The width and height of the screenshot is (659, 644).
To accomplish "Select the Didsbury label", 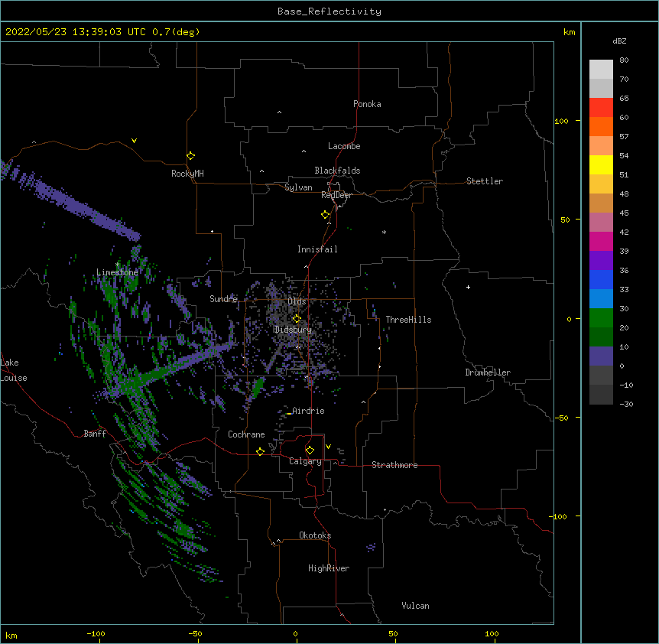I will (294, 330).
